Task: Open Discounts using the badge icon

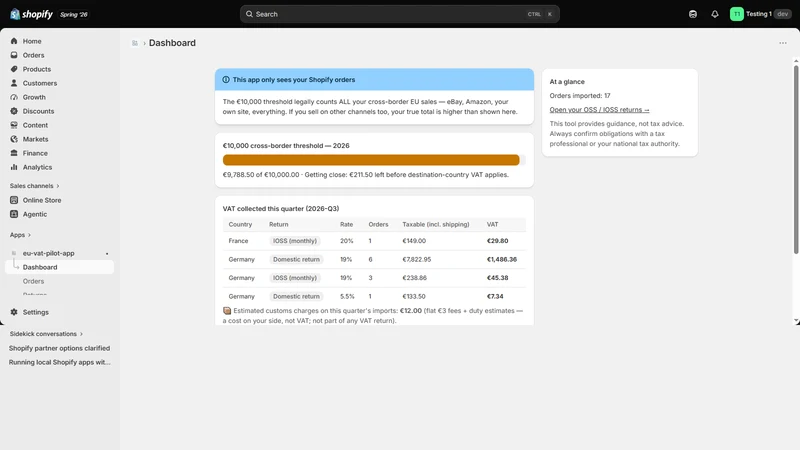Action: 14,111
